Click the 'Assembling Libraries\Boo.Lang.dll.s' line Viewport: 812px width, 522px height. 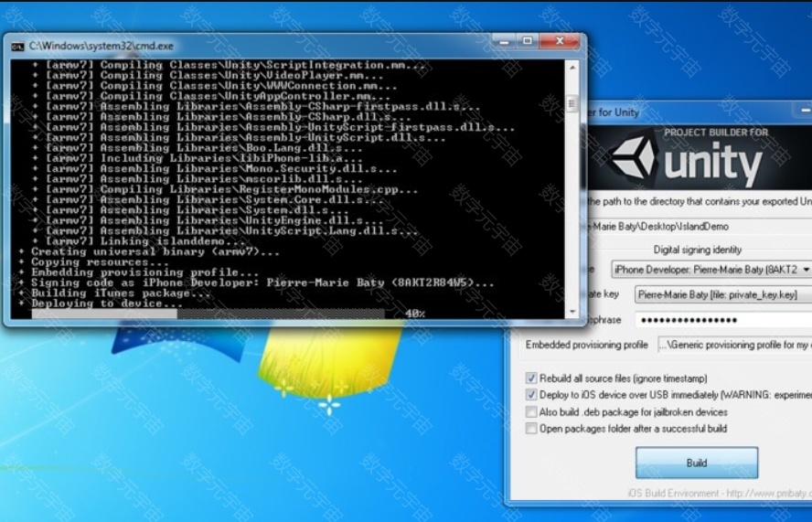[197, 148]
